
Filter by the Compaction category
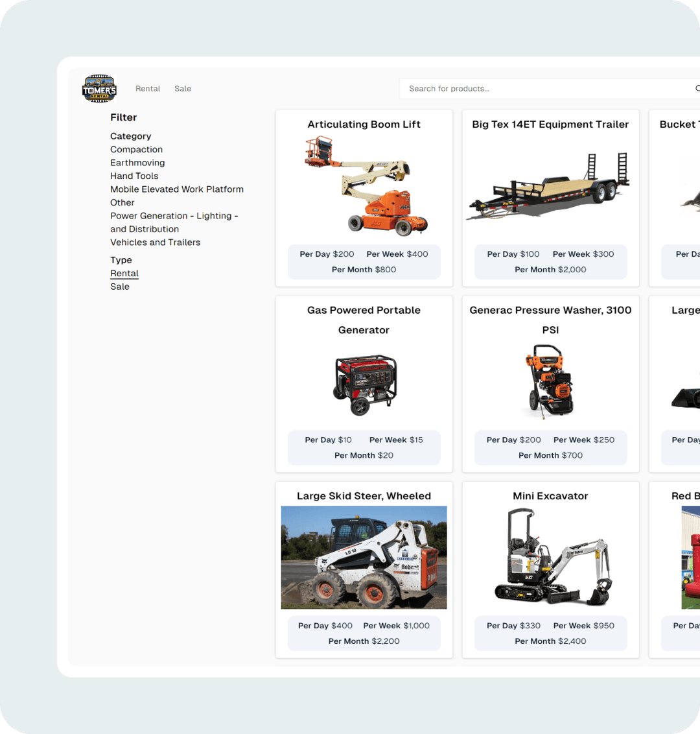point(136,149)
